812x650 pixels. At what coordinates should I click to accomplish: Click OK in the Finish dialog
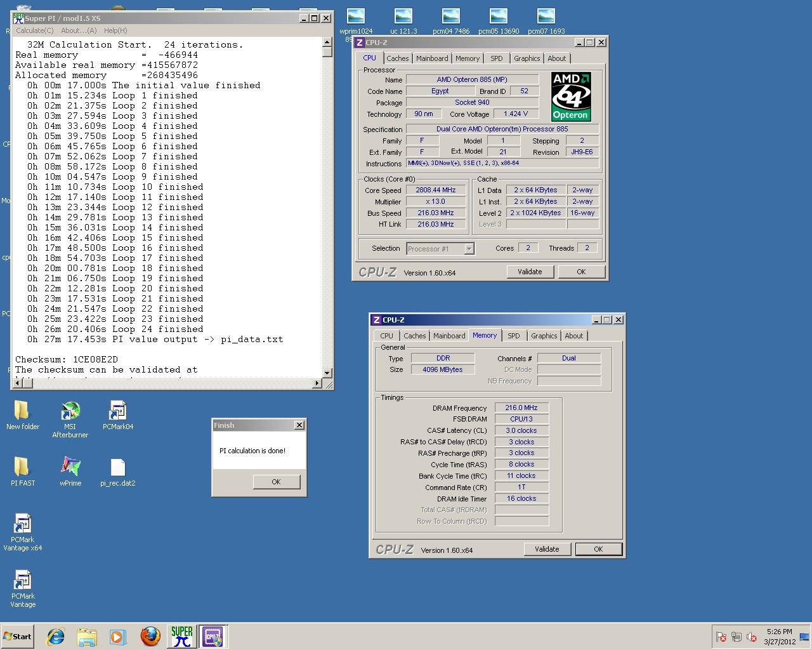pos(276,482)
